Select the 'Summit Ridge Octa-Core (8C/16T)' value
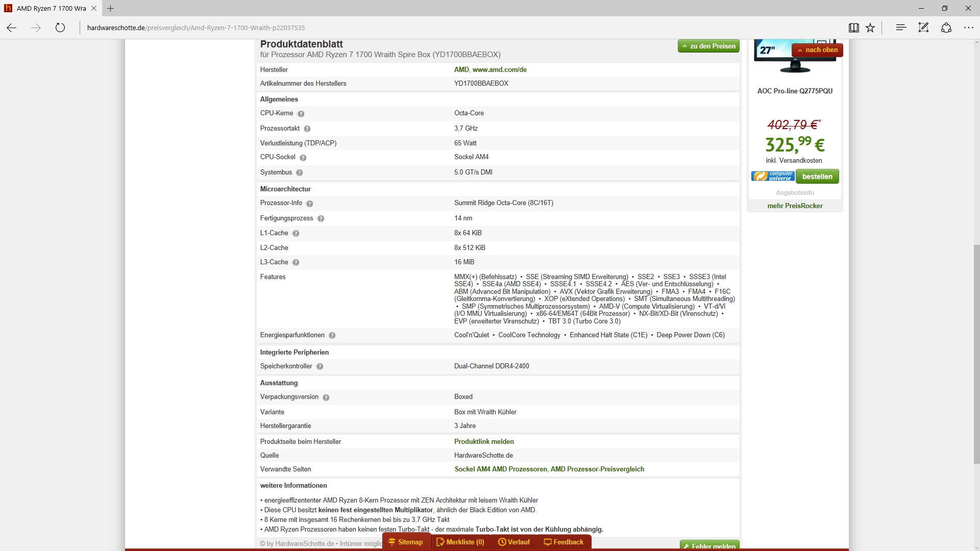Screen dimensions: 980x551 pos(504,203)
